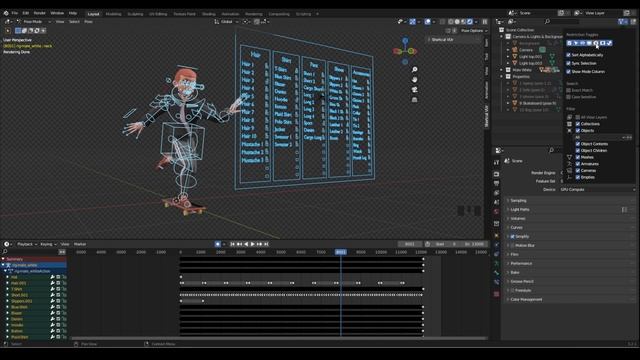Click the selectable arrow restriction toggle icon
640x360 pixels.
(x=576, y=43)
